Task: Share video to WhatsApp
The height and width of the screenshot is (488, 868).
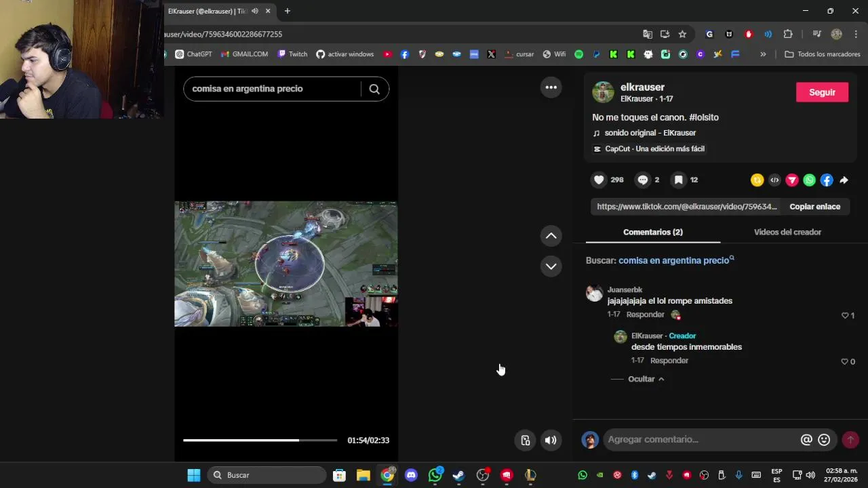Action: [809, 180]
